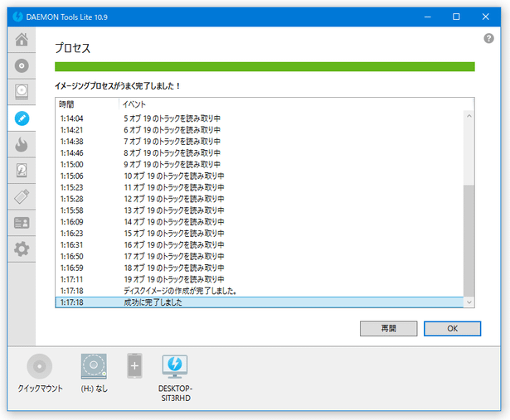Select the row at 1:14:38
The width and height of the screenshot is (510, 420).
260,142
